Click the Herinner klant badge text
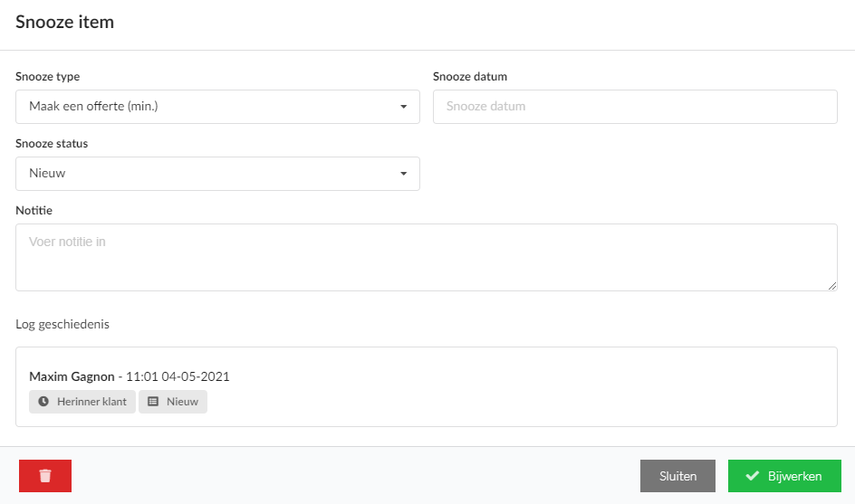855x504 pixels. coord(91,402)
